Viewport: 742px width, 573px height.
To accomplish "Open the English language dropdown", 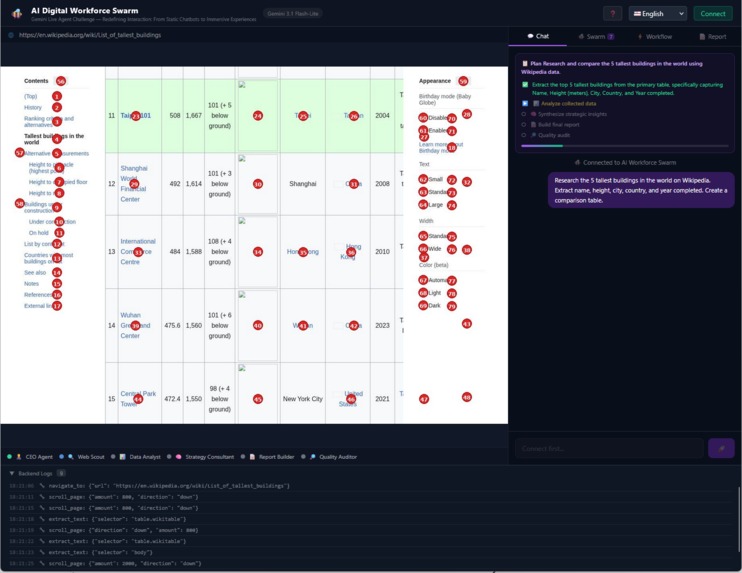I will [658, 14].
